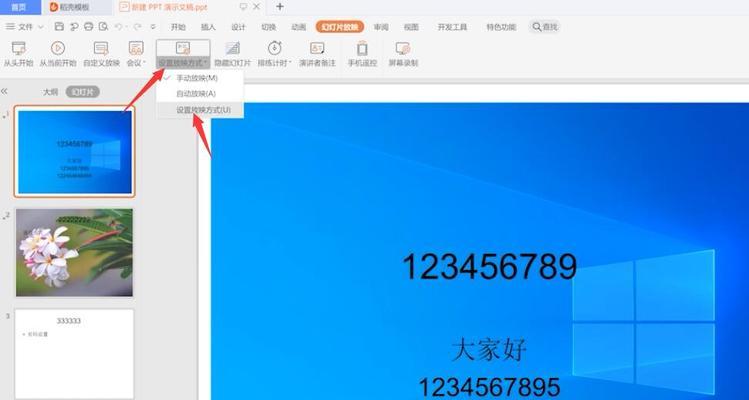
Task: Switch to the 视图 ribbon tab
Action: click(411, 27)
